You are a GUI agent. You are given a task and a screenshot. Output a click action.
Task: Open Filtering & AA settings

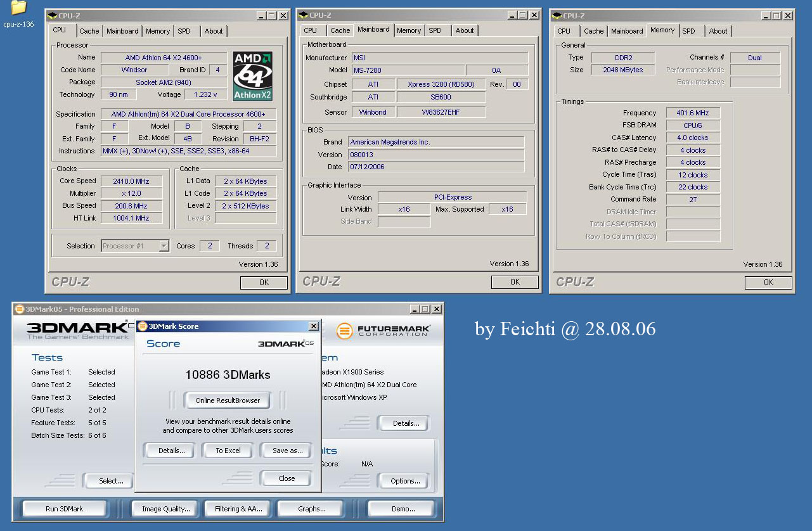[238, 509]
